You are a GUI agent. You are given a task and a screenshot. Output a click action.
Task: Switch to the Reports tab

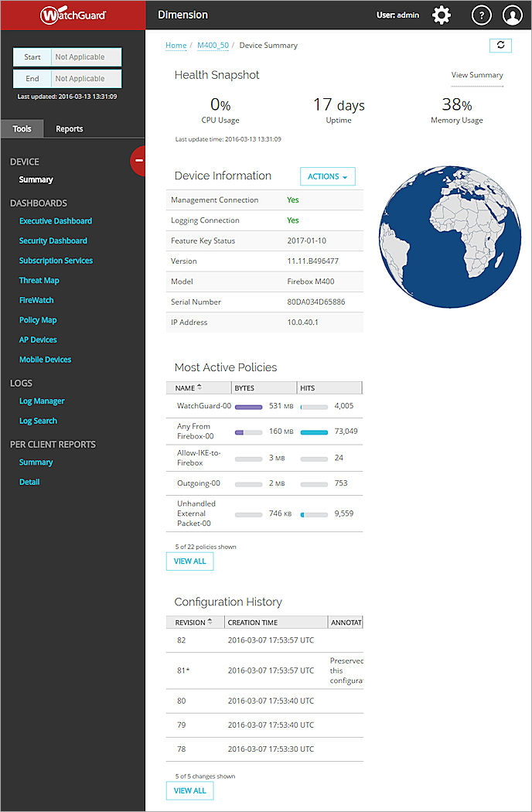[x=69, y=129]
